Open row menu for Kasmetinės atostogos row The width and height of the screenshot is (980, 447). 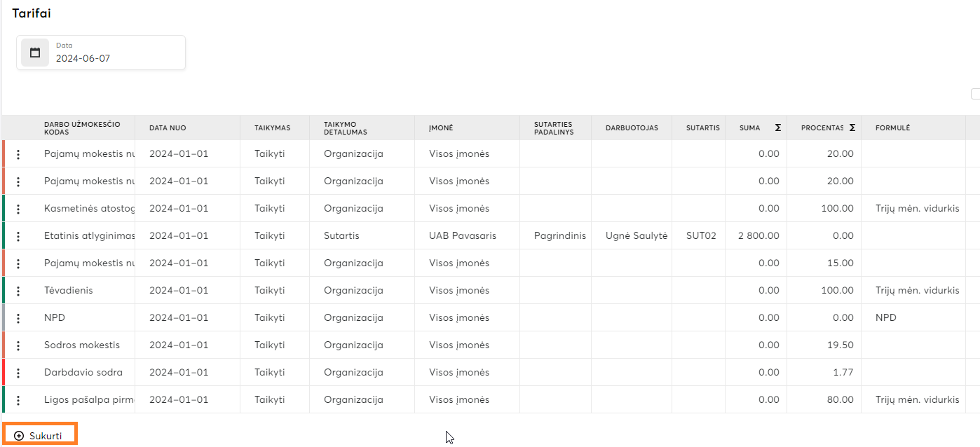[18, 209]
